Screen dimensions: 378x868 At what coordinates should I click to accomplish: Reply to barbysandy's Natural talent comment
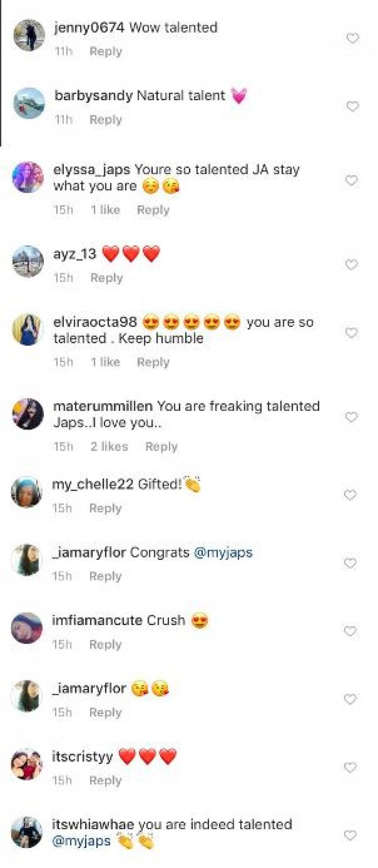pos(106,120)
